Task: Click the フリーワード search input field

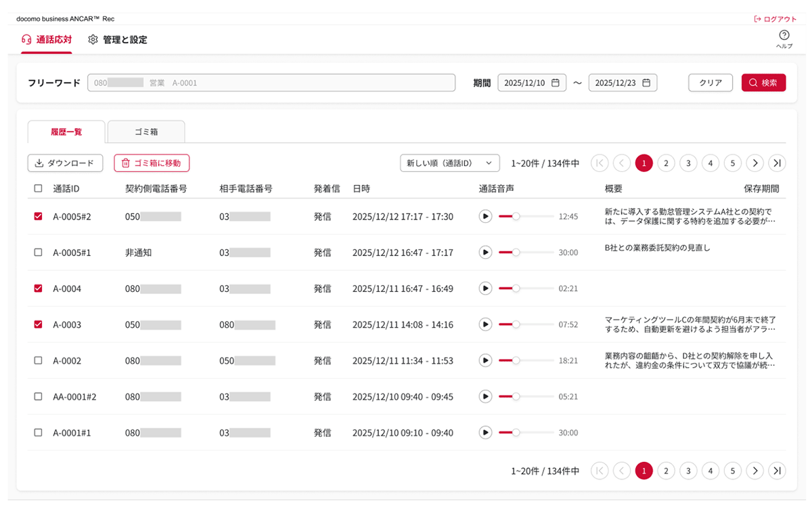Action: point(271,83)
